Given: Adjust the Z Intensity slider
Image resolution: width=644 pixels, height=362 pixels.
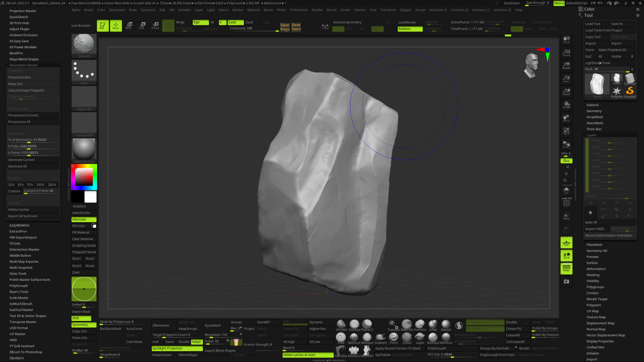Looking at the screenshot, I should tap(253, 28).
